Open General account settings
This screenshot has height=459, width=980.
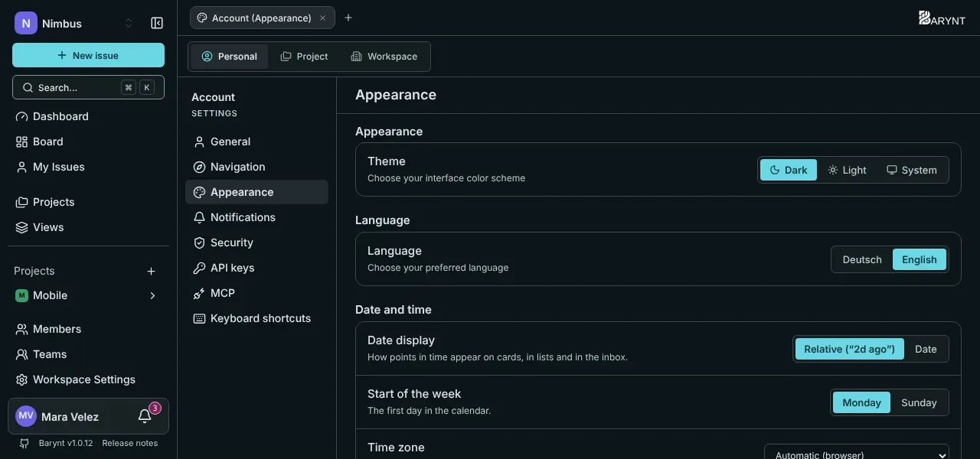click(256, 142)
